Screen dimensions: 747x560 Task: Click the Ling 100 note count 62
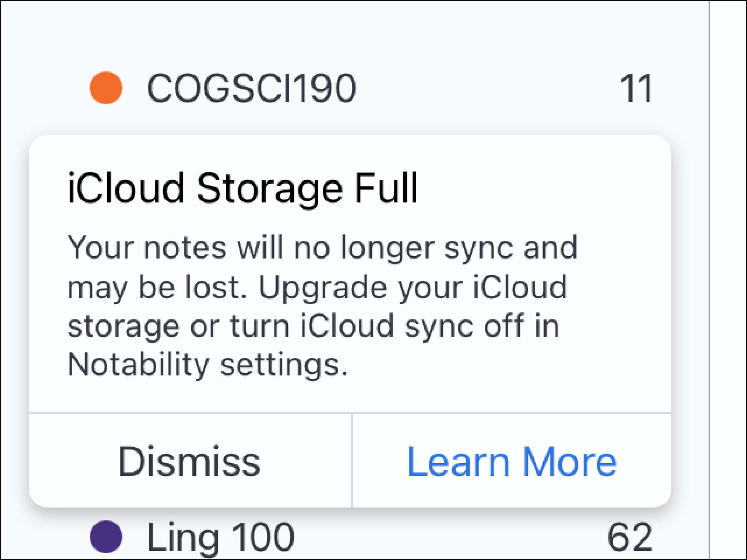[x=630, y=537]
